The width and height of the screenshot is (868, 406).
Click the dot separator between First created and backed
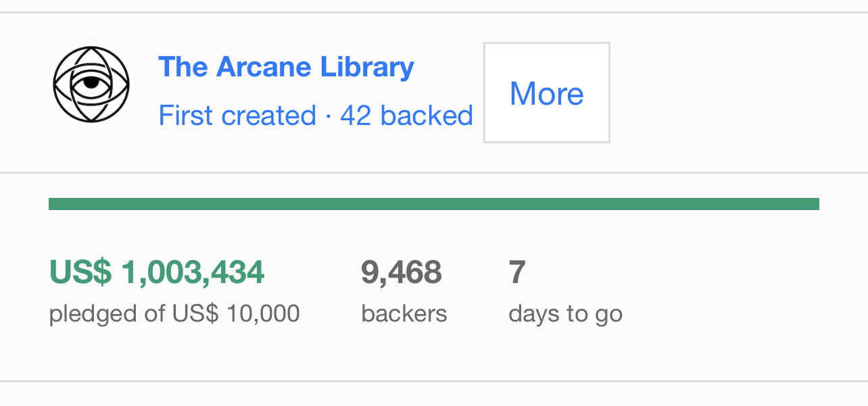tap(328, 116)
